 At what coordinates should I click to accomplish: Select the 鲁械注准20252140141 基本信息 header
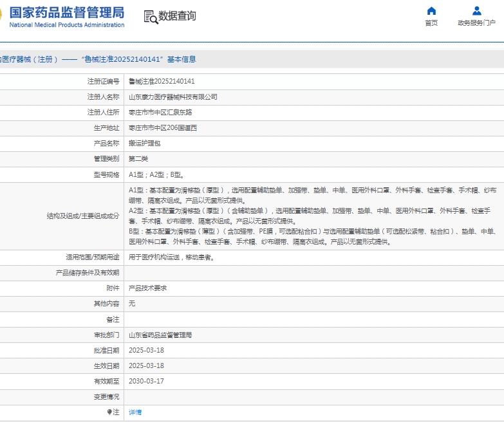(x=138, y=59)
